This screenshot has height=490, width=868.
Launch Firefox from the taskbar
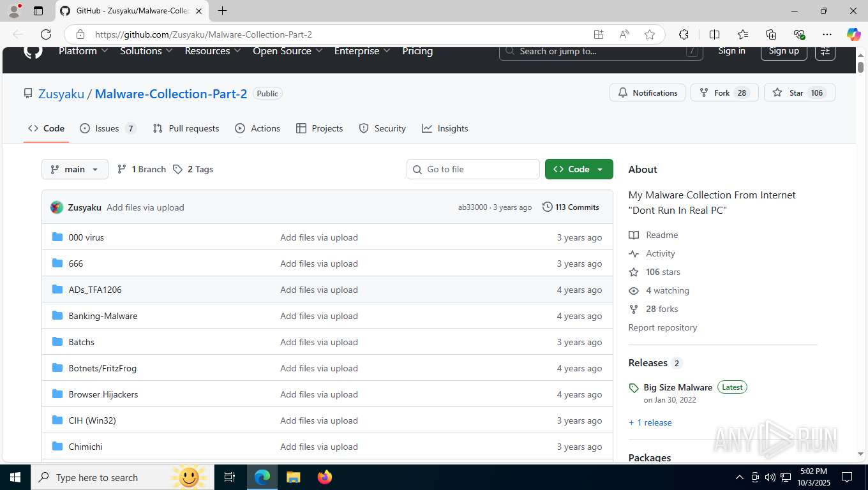[x=325, y=477]
